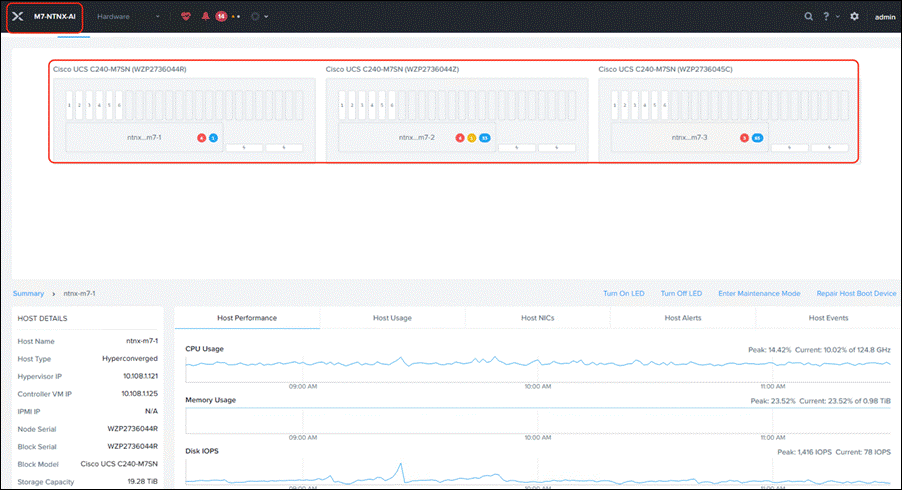
Task: Open the Hardware view dropdown
Action: coord(128,17)
